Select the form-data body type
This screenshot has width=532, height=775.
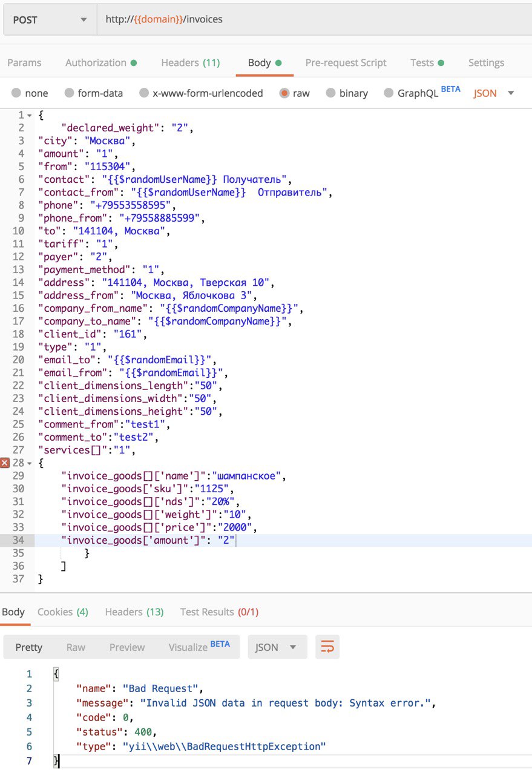(94, 93)
